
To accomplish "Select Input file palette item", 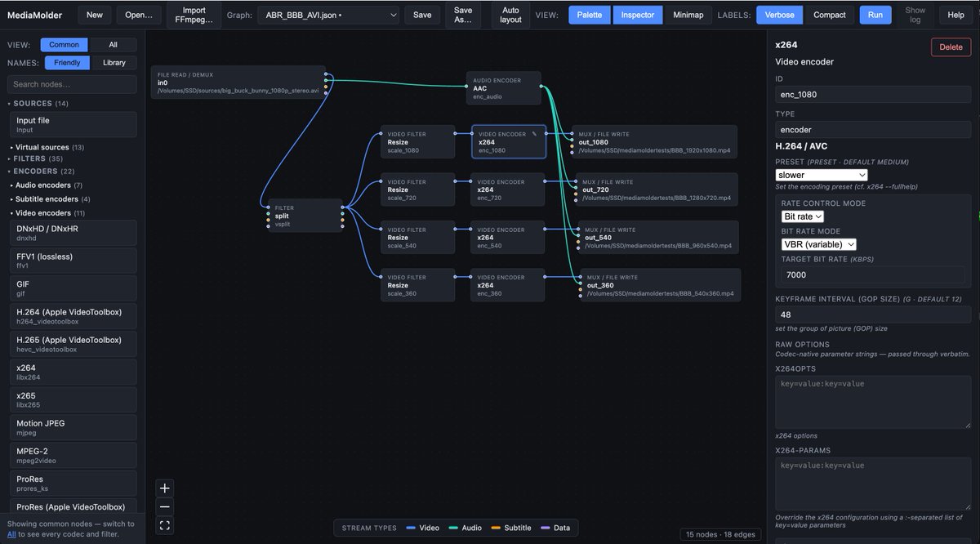I will [x=73, y=124].
